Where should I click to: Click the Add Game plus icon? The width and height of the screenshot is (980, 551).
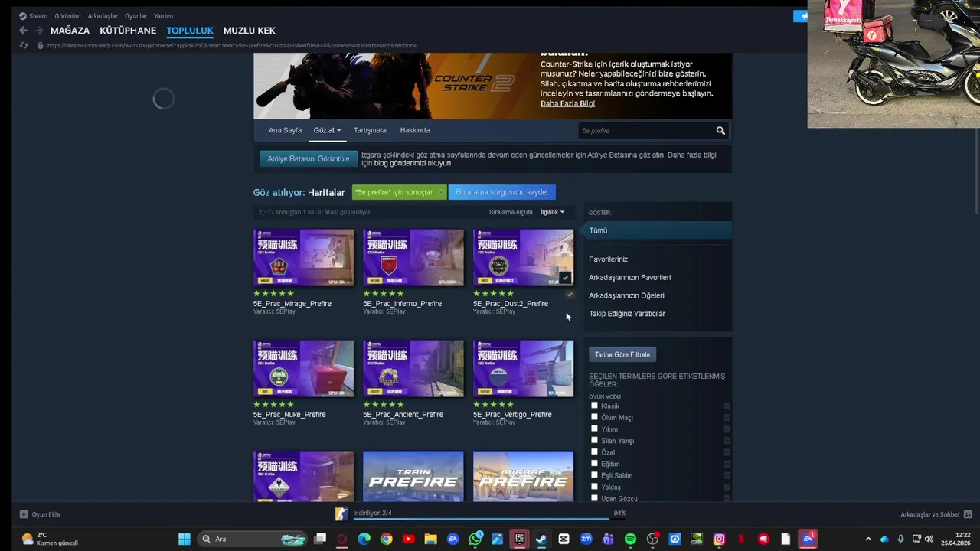(24, 514)
